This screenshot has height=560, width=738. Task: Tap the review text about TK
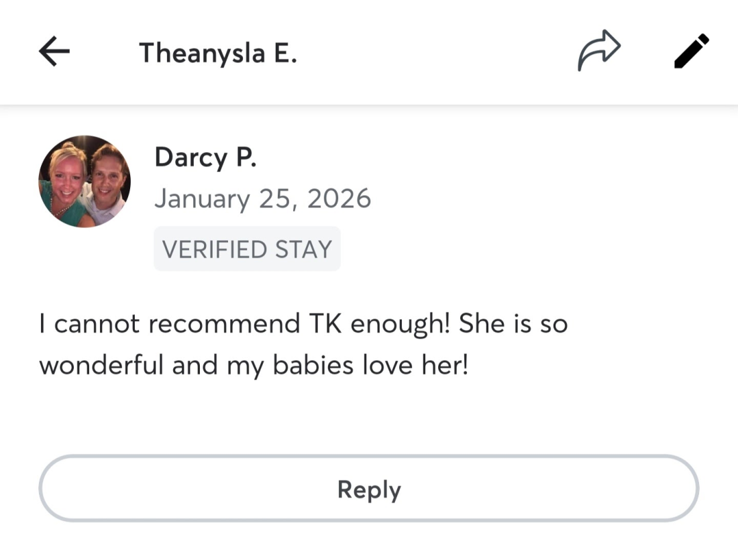303,345
